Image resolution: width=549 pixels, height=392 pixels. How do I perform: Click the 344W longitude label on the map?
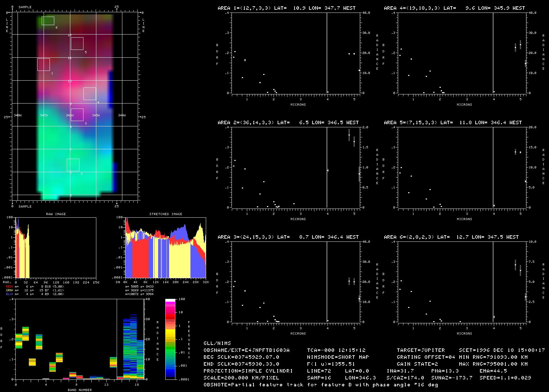(x=122, y=115)
